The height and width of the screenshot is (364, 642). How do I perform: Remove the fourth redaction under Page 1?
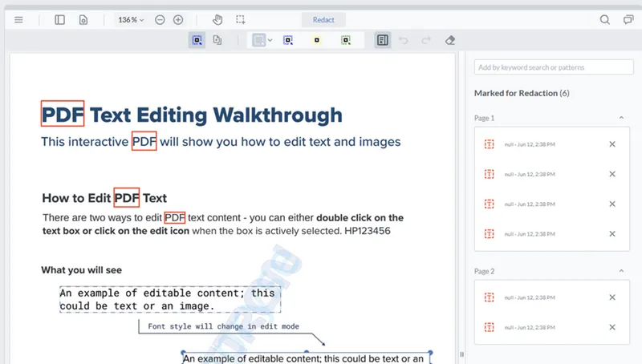(x=612, y=233)
